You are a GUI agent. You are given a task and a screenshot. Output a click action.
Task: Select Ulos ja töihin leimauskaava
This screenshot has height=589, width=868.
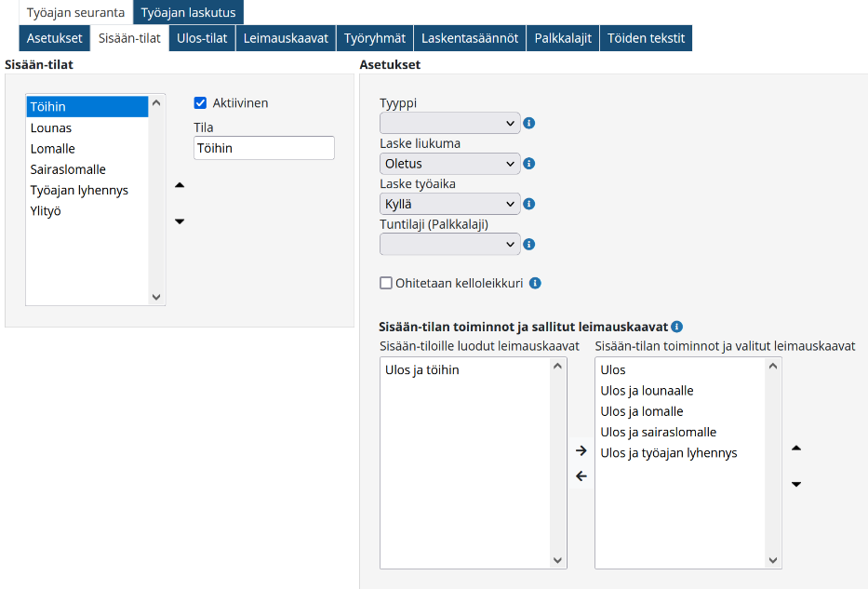click(421, 370)
